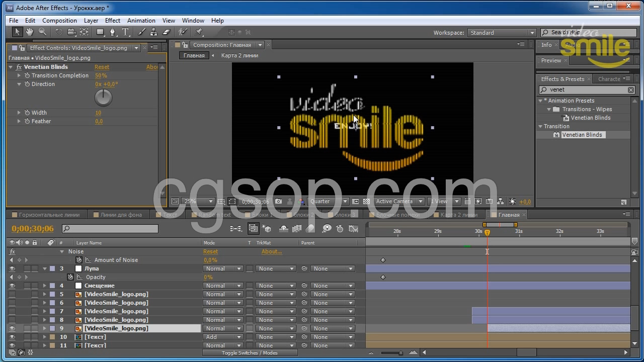
Task: Open the Animation menu
Action: (x=141, y=21)
